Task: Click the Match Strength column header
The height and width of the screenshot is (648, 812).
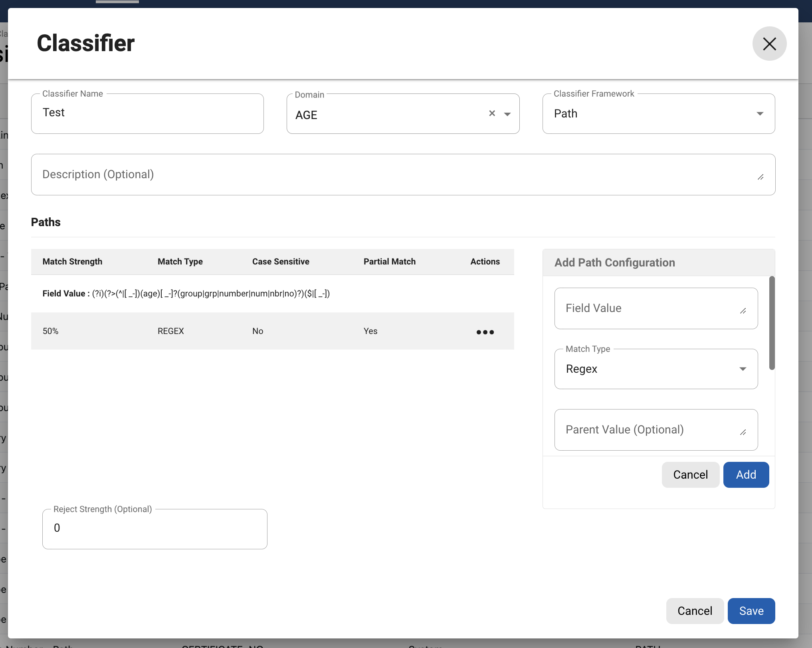Action: point(72,262)
